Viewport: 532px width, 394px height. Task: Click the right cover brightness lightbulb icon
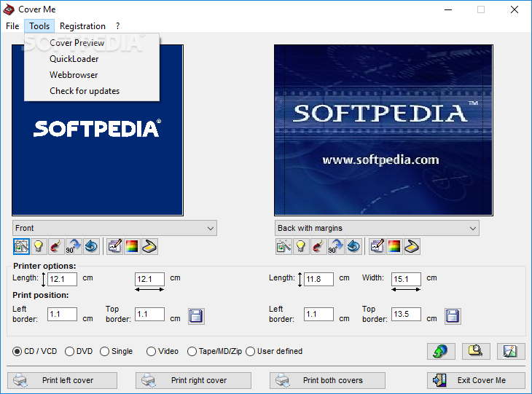click(301, 246)
